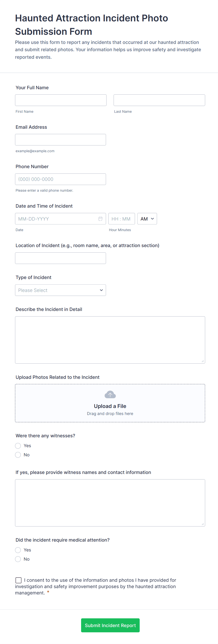Click resize handle of witness information box

[203, 524]
